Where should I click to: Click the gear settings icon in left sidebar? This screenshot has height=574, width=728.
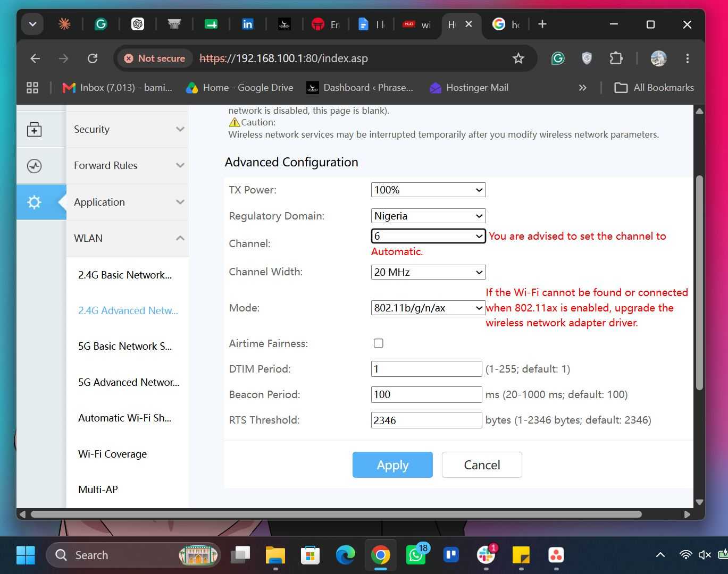[x=34, y=202]
